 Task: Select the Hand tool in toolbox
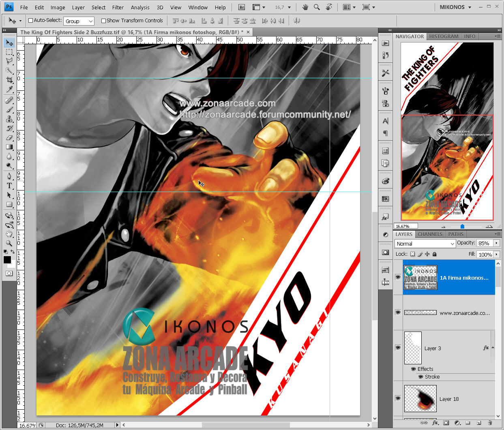tap(9, 234)
